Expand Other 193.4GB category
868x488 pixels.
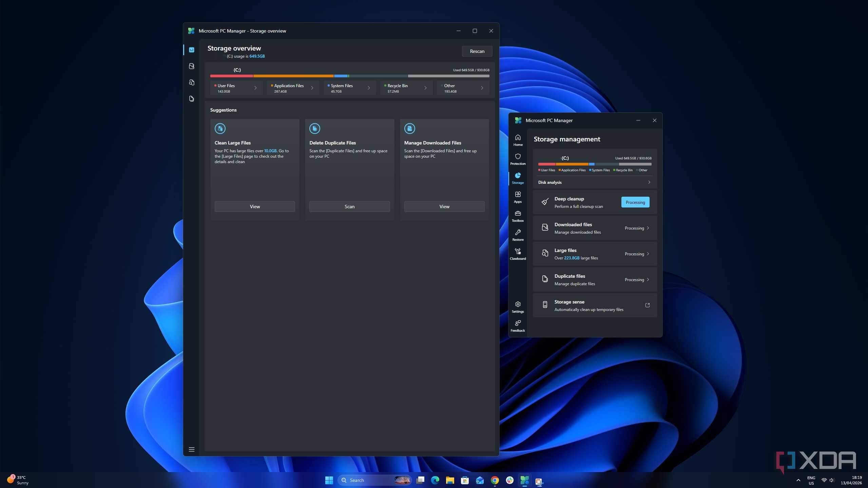pos(463,88)
